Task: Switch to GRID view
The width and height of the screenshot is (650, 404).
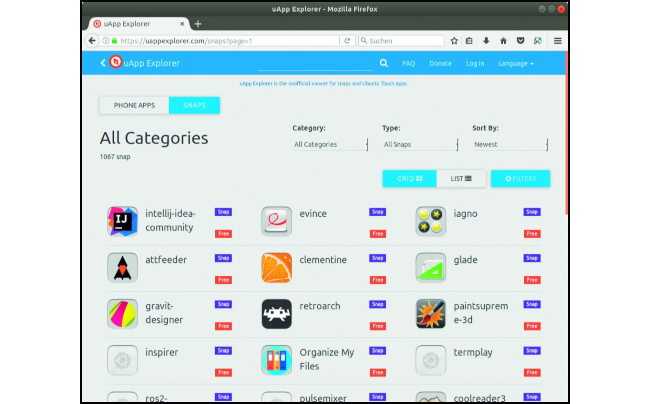Action: (410, 179)
